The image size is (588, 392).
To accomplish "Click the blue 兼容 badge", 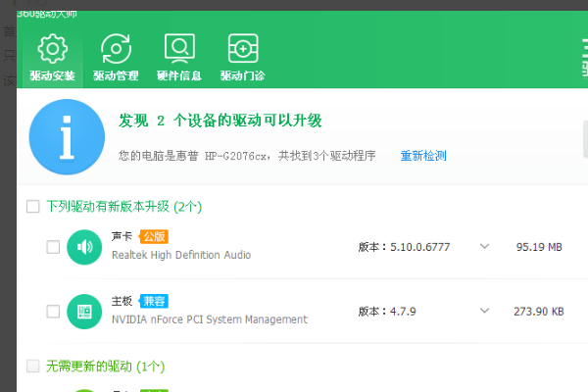I will 154,301.
